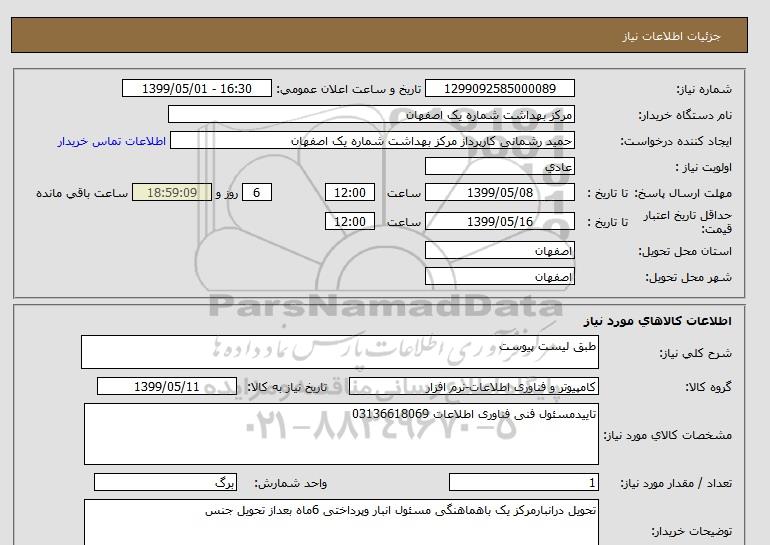Screen dimensions: 770x545
Task: Click the label شرح کلی نیاز
Action: pyautogui.click(x=695, y=353)
